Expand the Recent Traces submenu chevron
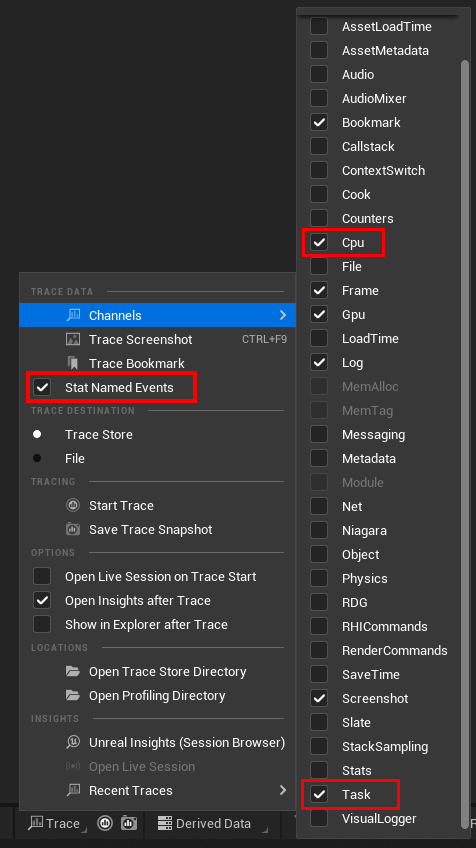The width and height of the screenshot is (476, 848). pos(283,790)
